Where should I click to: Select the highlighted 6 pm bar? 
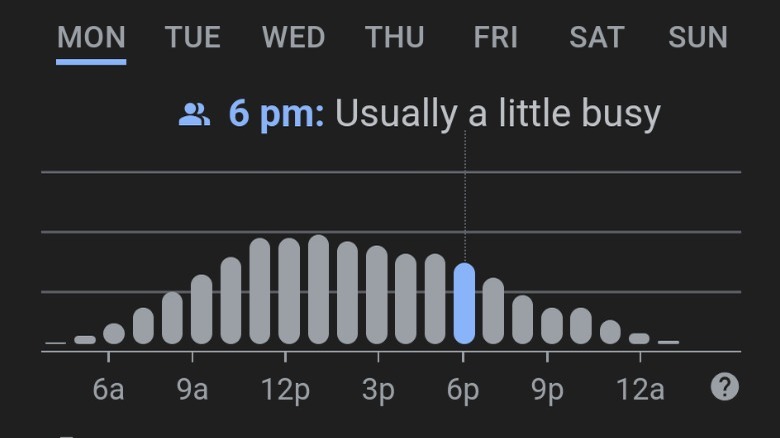(464, 304)
